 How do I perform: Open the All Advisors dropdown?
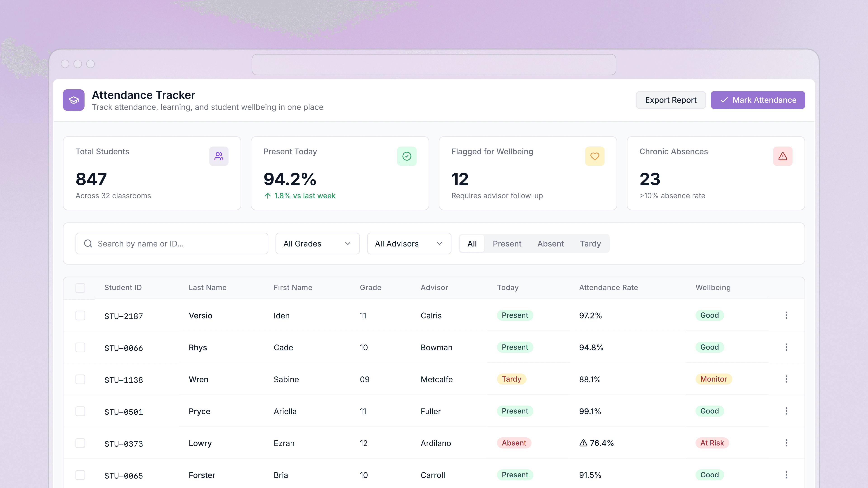pos(409,244)
